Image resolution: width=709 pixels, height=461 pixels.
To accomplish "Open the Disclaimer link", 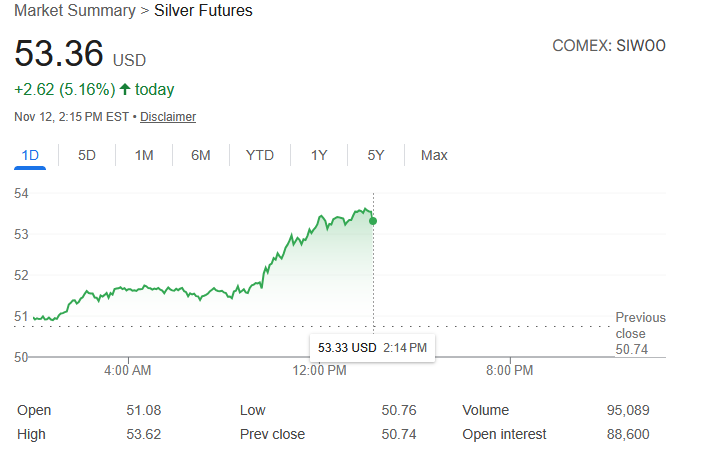I will 168,117.
